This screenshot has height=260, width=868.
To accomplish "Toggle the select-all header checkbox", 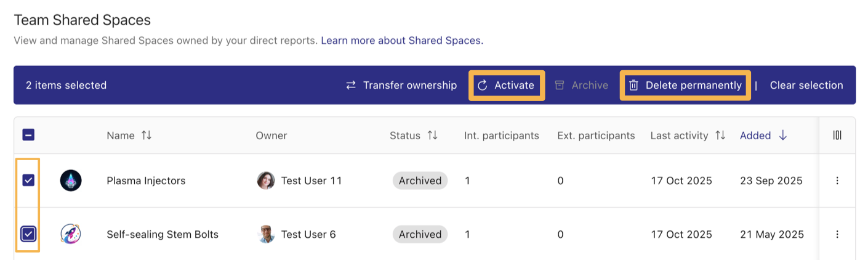I will 28,135.
